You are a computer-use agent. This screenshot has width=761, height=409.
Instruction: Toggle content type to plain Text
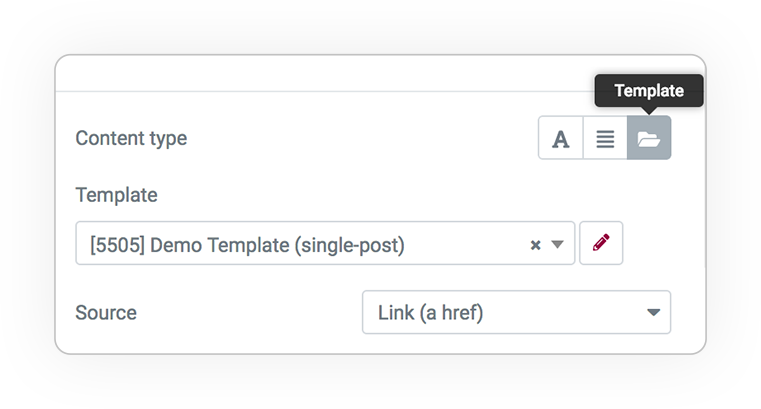click(561, 138)
